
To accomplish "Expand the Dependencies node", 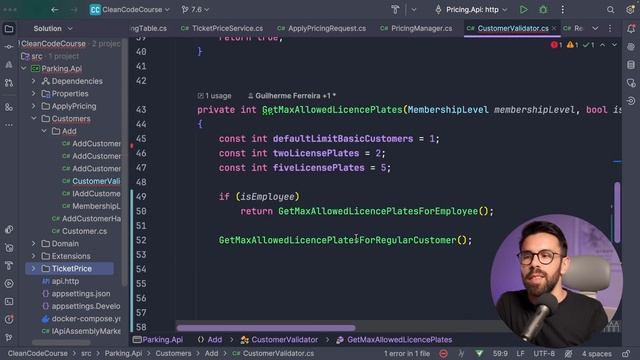I will (33, 81).
